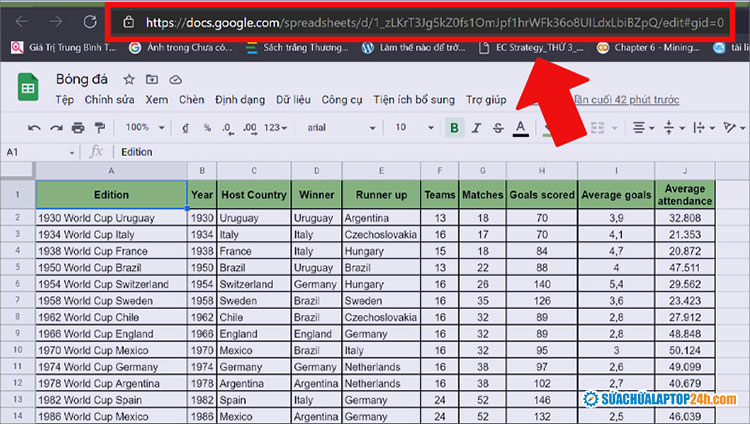Open horizontal align dropdown
The height and width of the screenshot is (425, 750).
[x=643, y=128]
